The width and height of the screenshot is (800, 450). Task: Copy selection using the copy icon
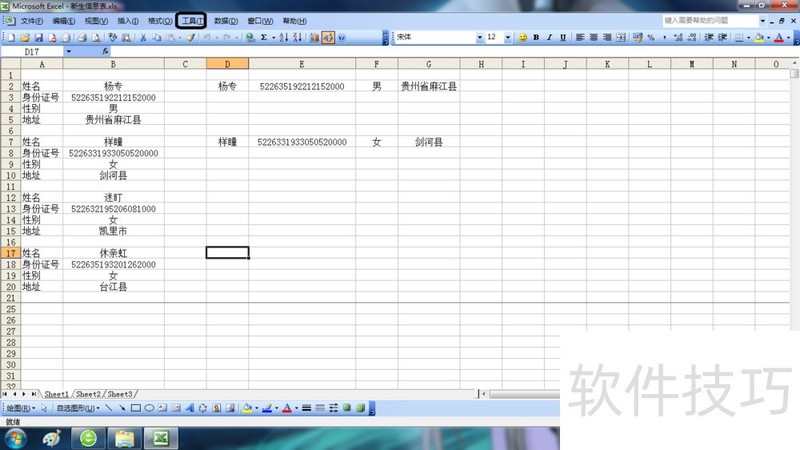(x=157, y=37)
